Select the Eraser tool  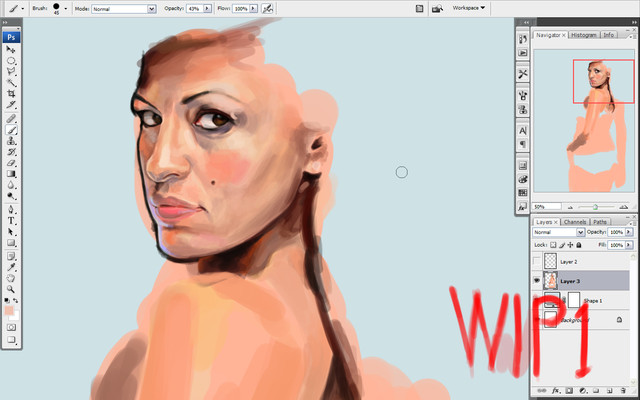11,163
